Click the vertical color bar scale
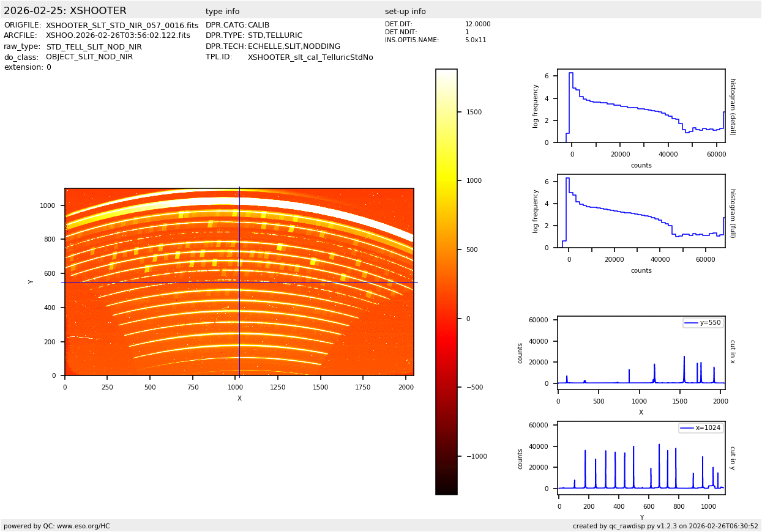762x532 pixels. click(446, 281)
